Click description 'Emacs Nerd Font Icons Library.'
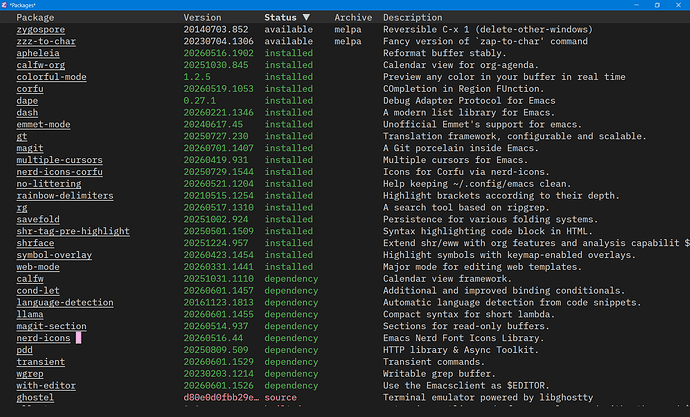Screen dimensions: 690x417 [x=463, y=338]
